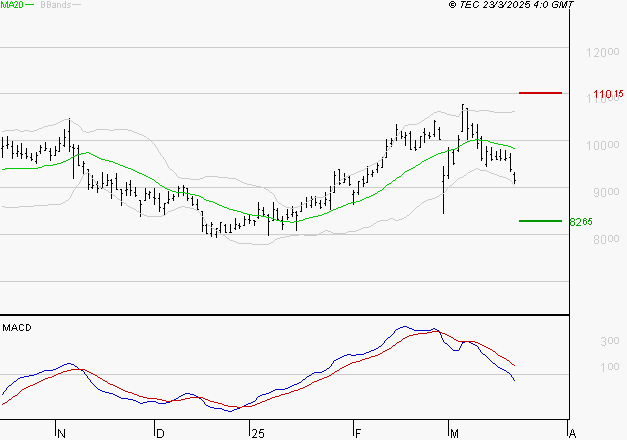Click the MACD panel title
627x440 pixels.
(x=17, y=328)
